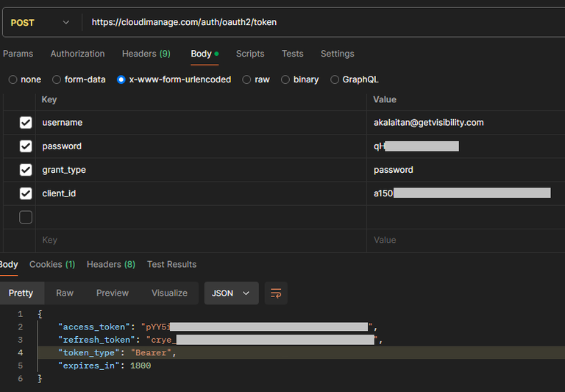Image resolution: width=565 pixels, height=392 pixels.
Task: Toggle the grant_type row checkbox
Action: [x=26, y=170]
